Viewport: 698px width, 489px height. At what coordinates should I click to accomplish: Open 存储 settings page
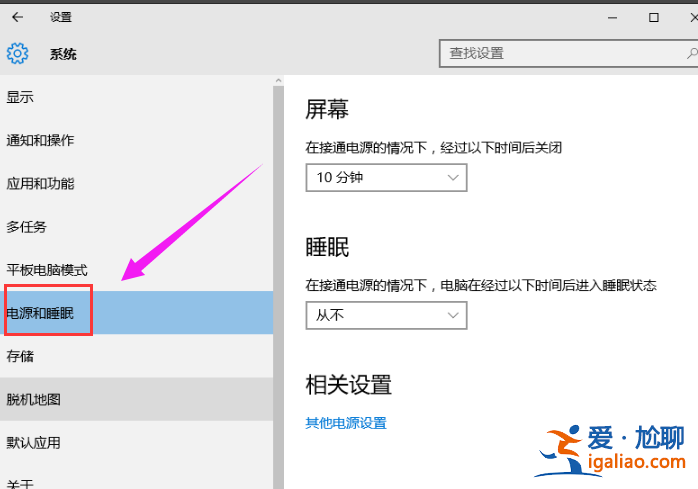tap(136, 356)
